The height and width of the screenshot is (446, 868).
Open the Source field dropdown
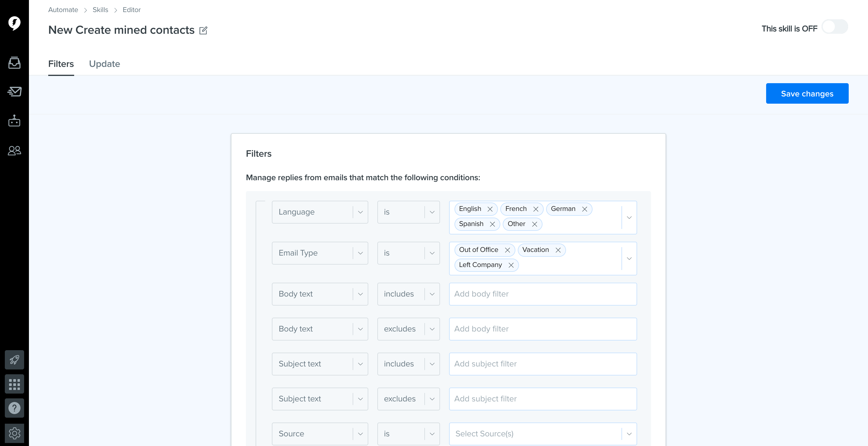tap(320, 434)
